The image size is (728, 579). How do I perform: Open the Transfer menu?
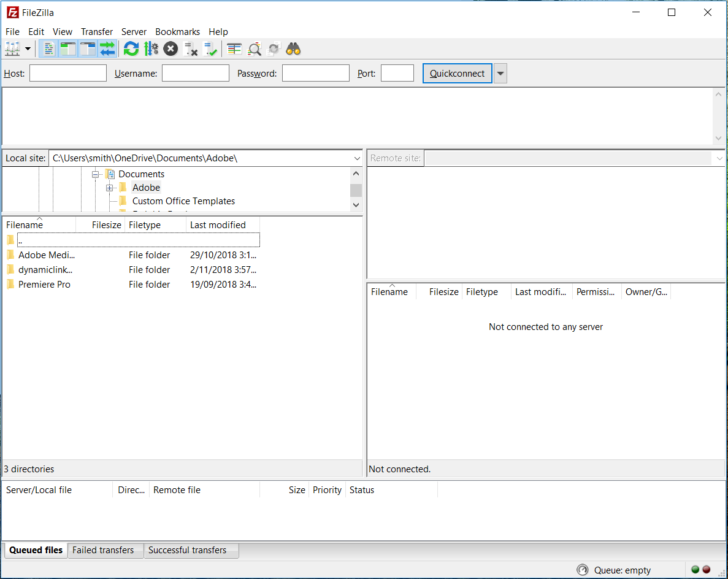(96, 31)
